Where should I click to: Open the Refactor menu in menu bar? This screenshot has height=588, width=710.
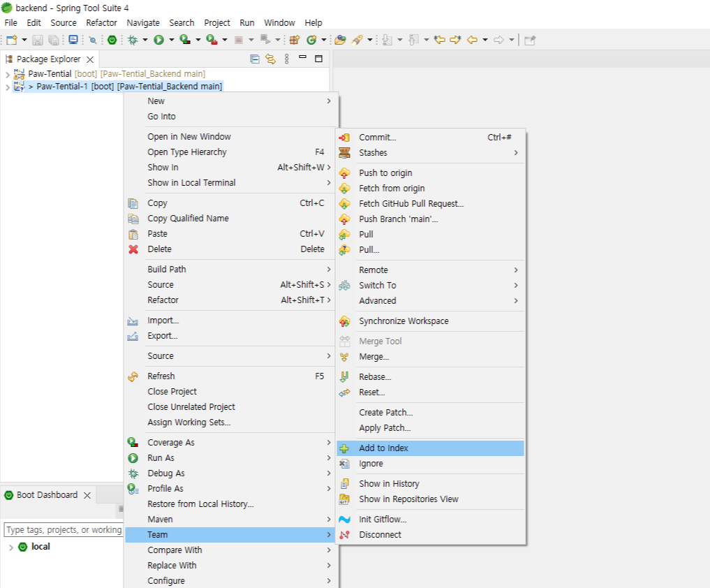click(101, 22)
